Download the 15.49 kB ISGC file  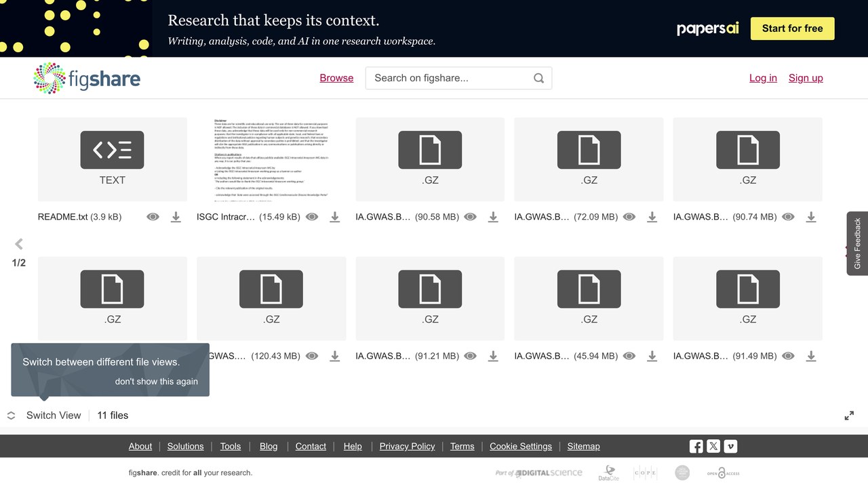pyautogui.click(x=335, y=217)
